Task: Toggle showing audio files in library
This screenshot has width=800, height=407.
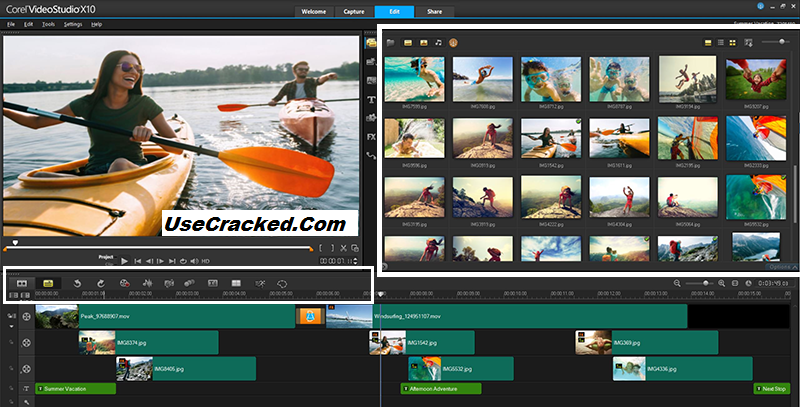Action: point(438,43)
